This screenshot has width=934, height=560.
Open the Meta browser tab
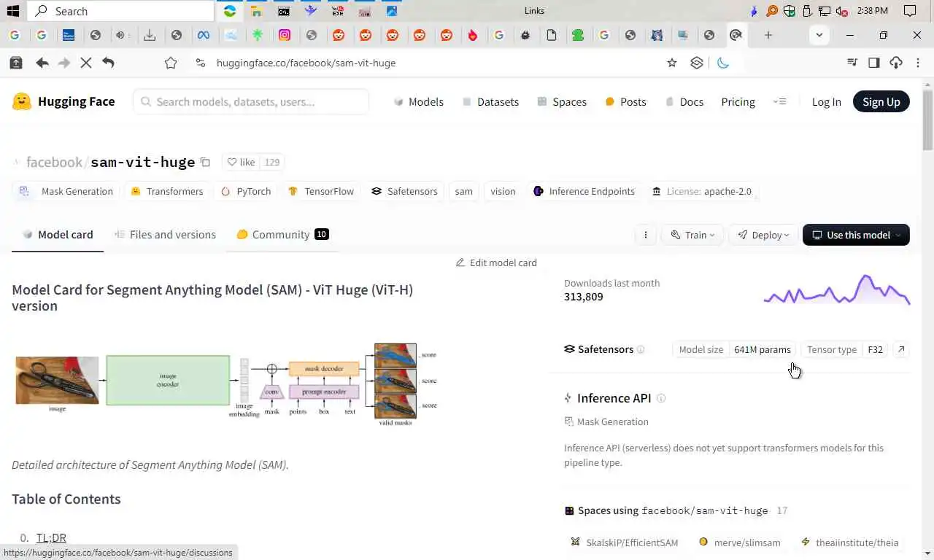click(x=204, y=35)
